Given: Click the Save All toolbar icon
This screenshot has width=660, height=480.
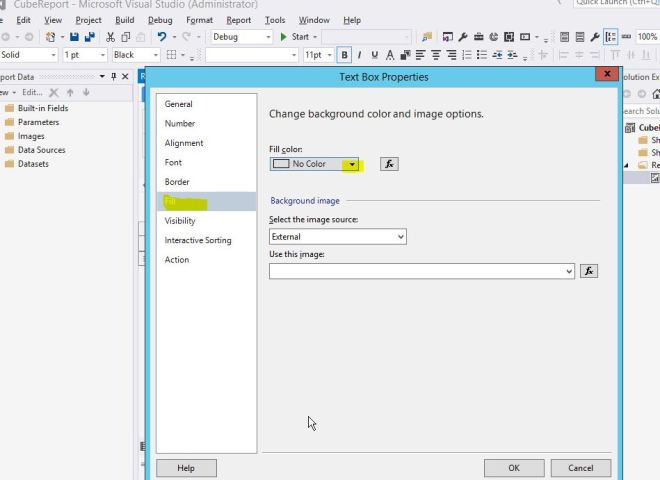Looking at the screenshot, I should (x=89, y=37).
